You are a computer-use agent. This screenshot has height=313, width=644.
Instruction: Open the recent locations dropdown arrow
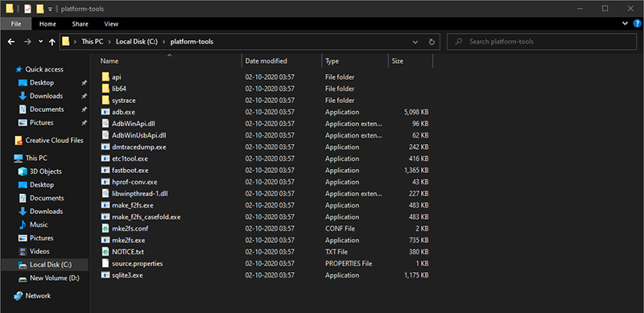click(x=40, y=42)
